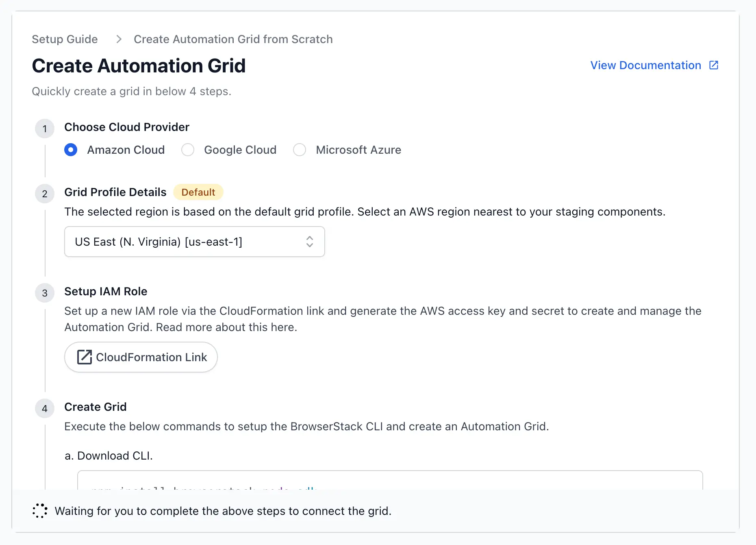Screen dimensions: 756x545
Task: Open the View Documentation link
Action: pyautogui.click(x=645, y=65)
